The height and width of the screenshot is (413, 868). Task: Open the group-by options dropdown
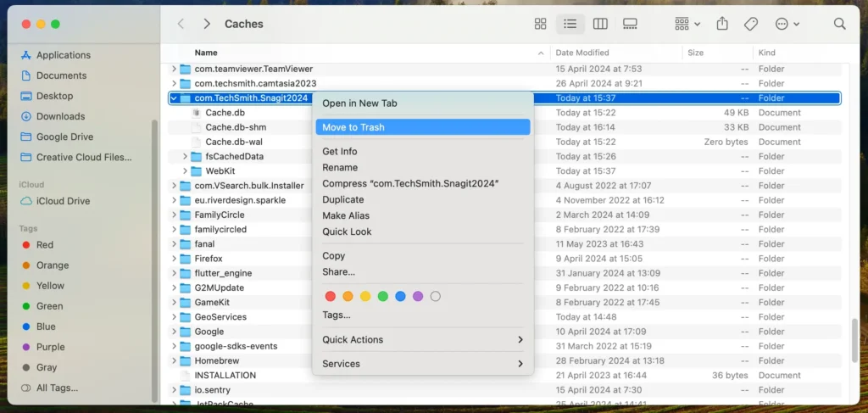(x=687, y=24)
